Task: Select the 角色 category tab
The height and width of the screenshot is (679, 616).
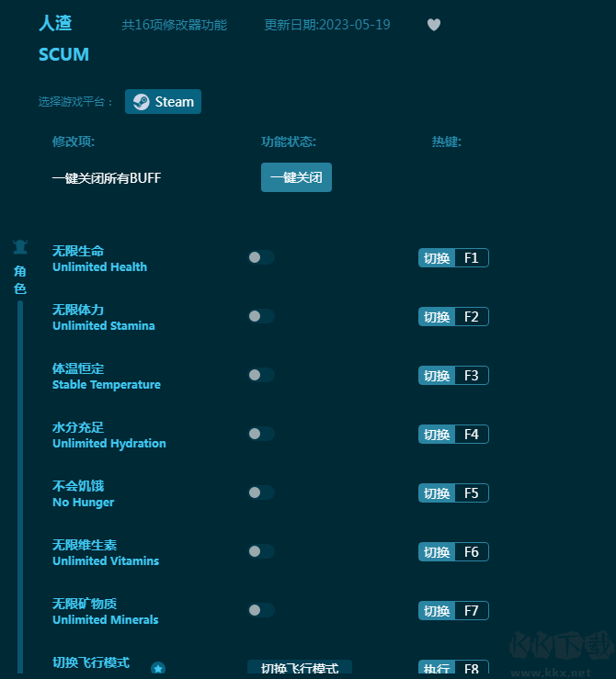Action: [20, 280]
